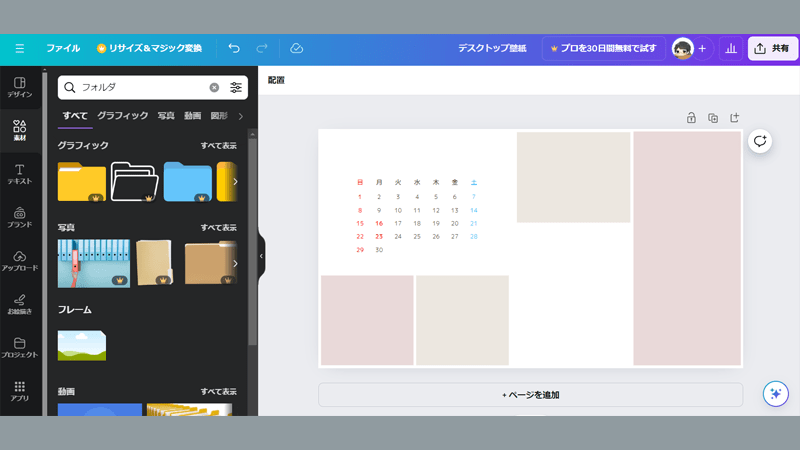The height and width of the screenshot is (450, 800).
Task: Clear the フォルダ search text
Action: click(x=214, y=88)
